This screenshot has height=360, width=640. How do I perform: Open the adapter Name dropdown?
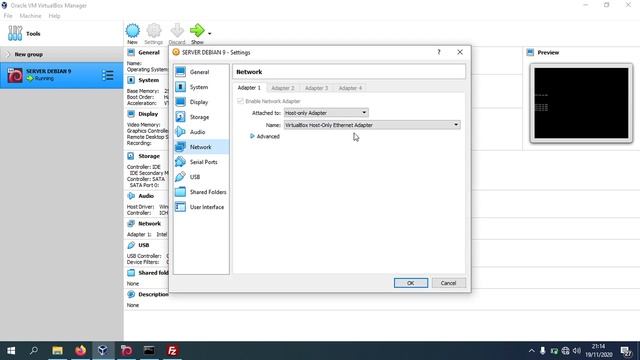372,125
